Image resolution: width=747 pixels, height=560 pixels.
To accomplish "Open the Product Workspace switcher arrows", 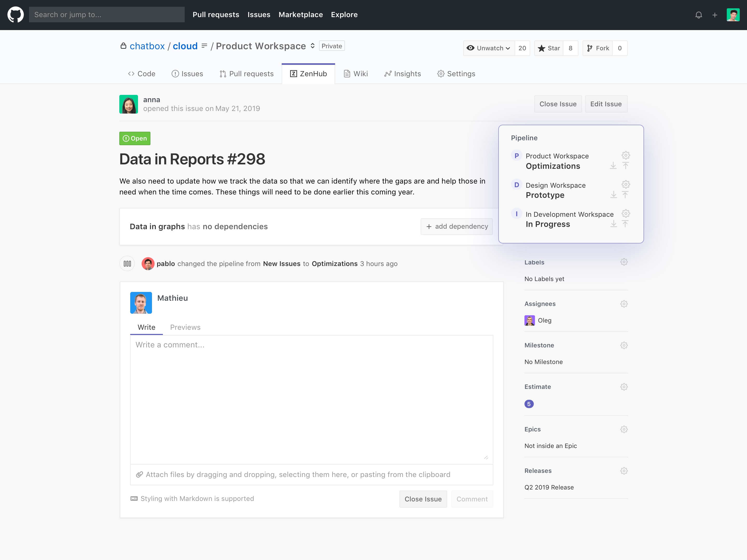I will (x=313, y=46).
